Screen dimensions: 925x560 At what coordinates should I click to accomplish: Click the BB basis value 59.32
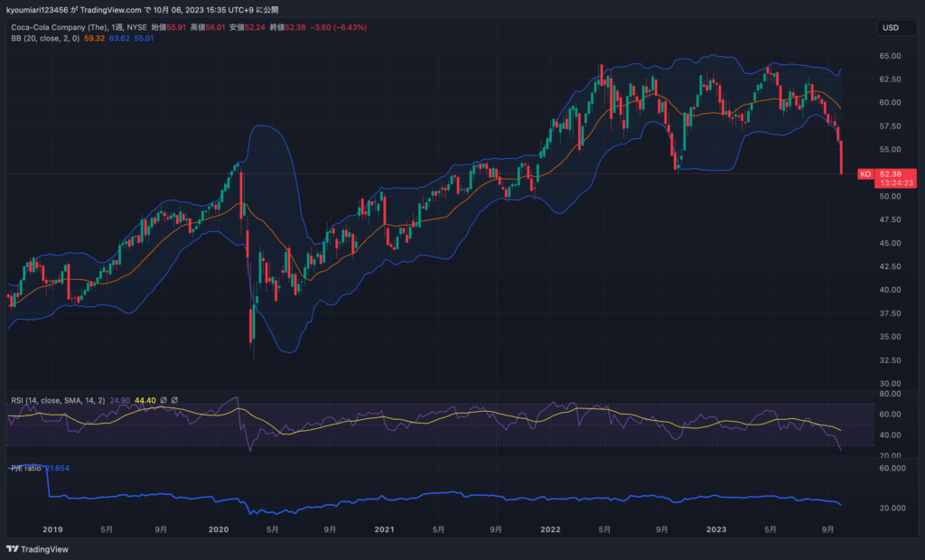point(94,38)
